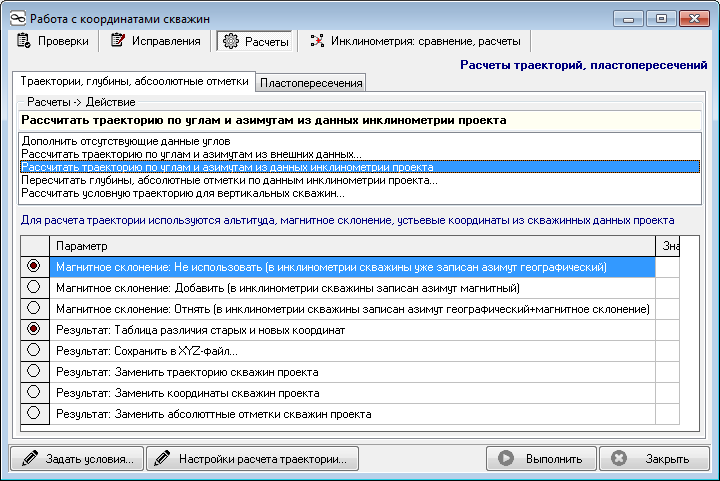The width and height of the screenshot is (720, 481).
Task: Click the Параметр column header
Action: tap(352, 246)
